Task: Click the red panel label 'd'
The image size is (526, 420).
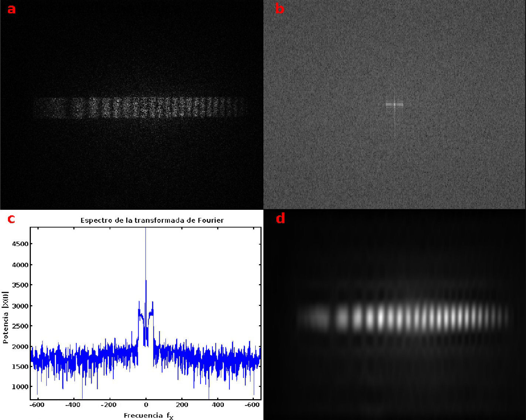Action: point(280,218)
